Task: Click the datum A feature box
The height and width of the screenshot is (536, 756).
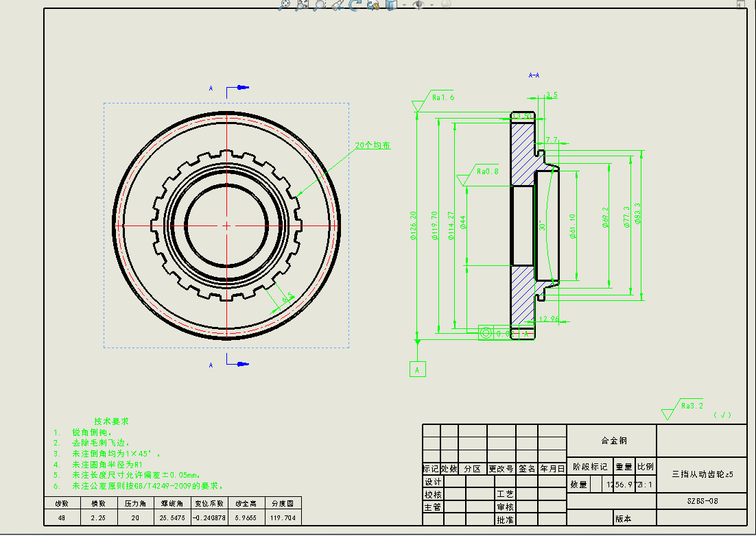Action: 417,369
